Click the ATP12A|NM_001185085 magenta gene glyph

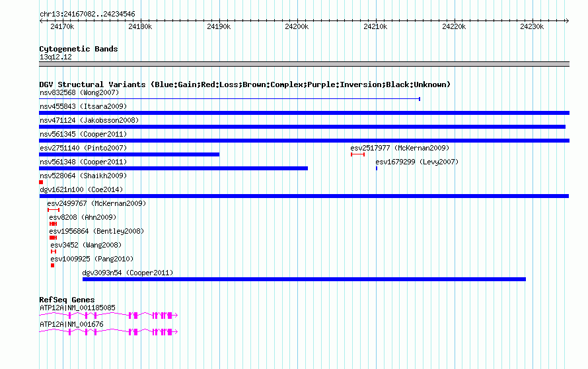[x=108, y=316]
